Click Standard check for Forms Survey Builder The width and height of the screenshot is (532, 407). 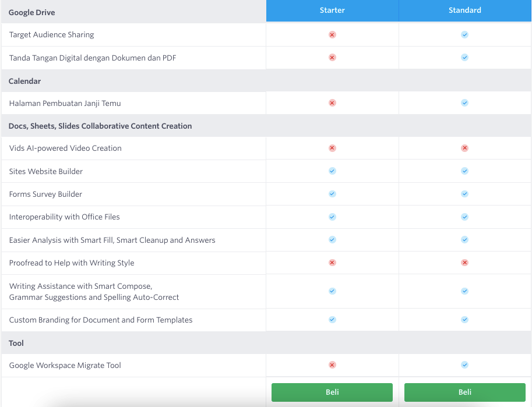(x=464, y=194)
